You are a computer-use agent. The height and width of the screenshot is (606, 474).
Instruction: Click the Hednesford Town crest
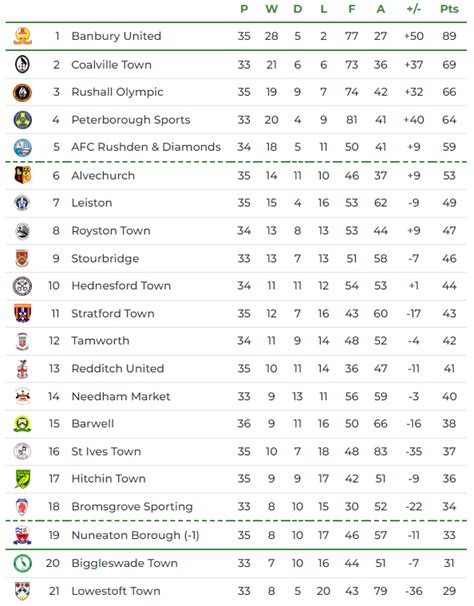[22, 286]
